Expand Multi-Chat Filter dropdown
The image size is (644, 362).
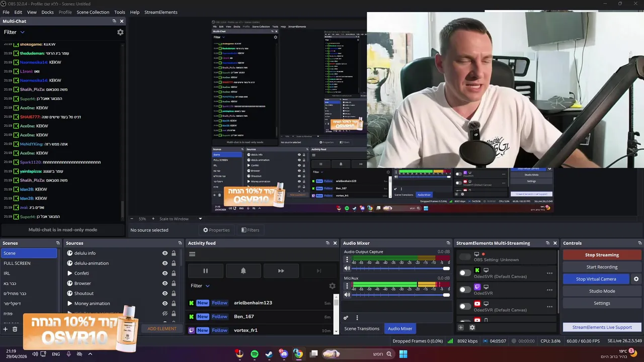[x=14, y=32]
